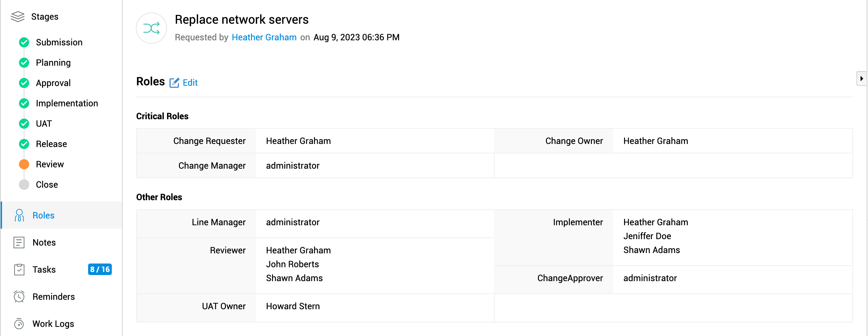Screen dimensions: 868x336
Task: Go to the UAT stage
Action: click(44, 124)
